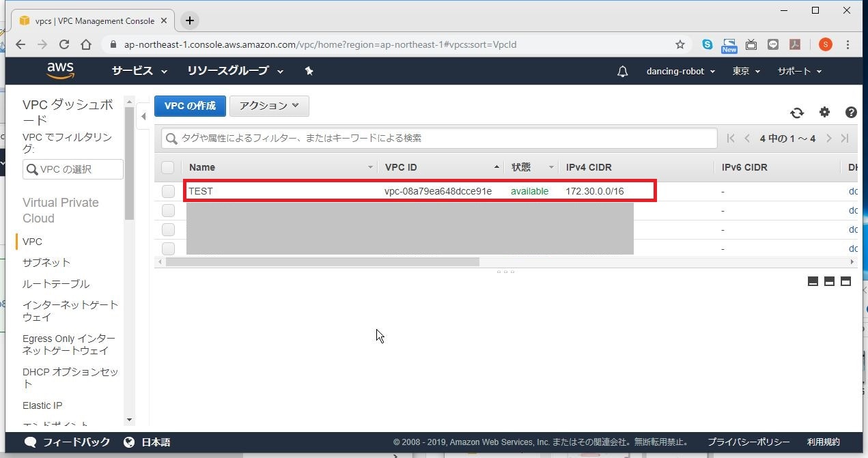This screenshot has height=458, width=868.
Task: Click the VPC の作成 button
Action: tap(190, 106)
